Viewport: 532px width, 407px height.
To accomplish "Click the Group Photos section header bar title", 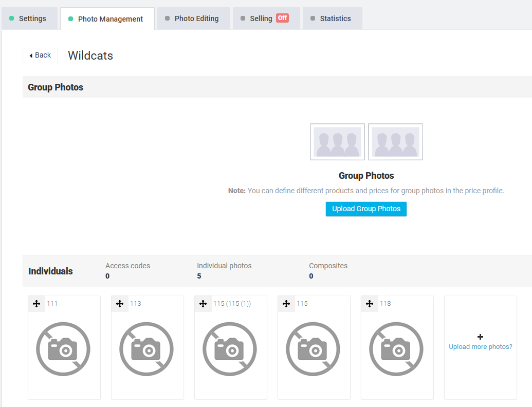I will pyautogui.click(x=56, y=87).
